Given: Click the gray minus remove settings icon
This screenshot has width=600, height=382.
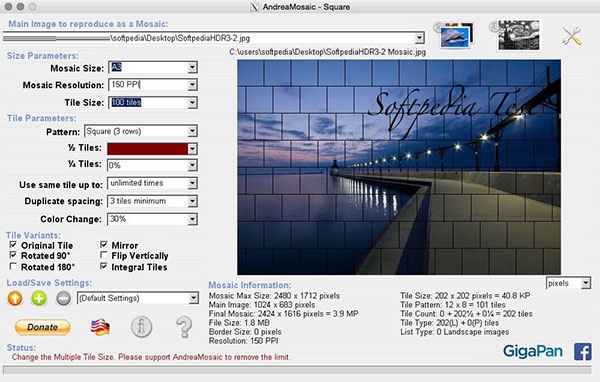Looking at the screenshot, I should (x=63, y=298).
